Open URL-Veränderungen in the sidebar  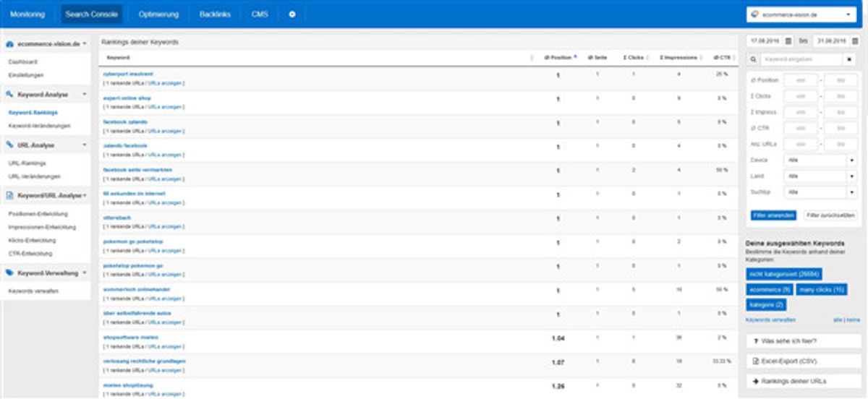pos(33,176)
